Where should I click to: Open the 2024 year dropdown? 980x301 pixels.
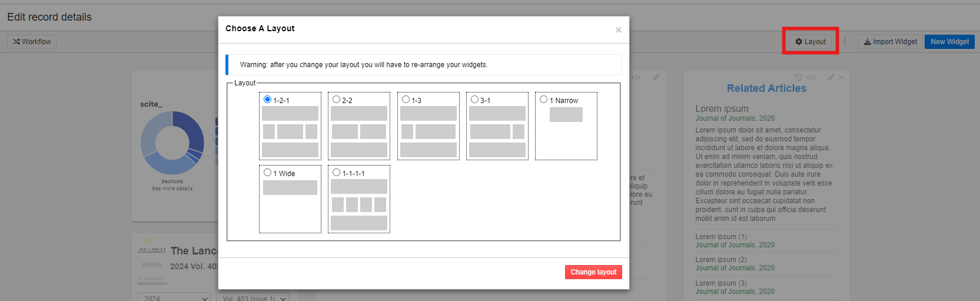tap(174, 297)
